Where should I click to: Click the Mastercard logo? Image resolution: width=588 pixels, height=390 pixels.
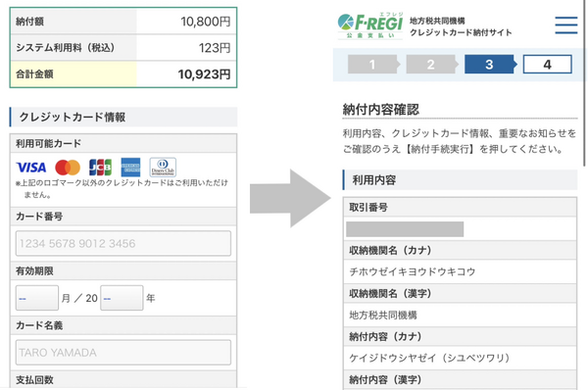click(68, 168)
